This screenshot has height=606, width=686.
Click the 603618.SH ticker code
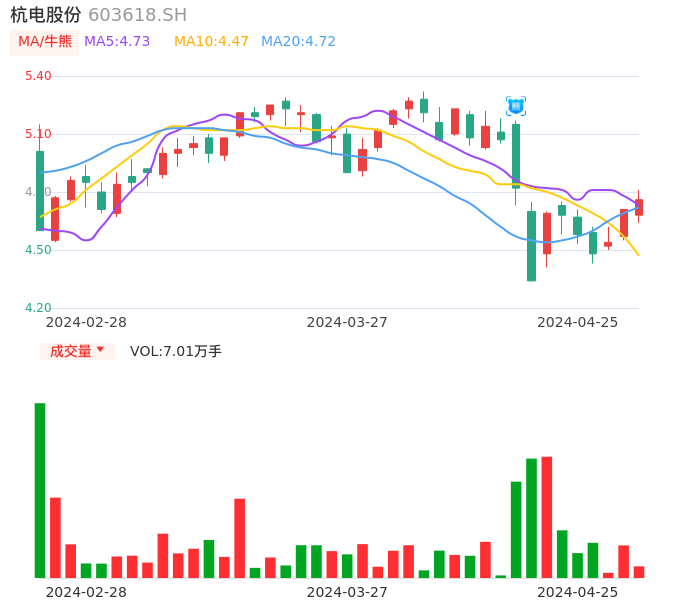tap(137, 15)
